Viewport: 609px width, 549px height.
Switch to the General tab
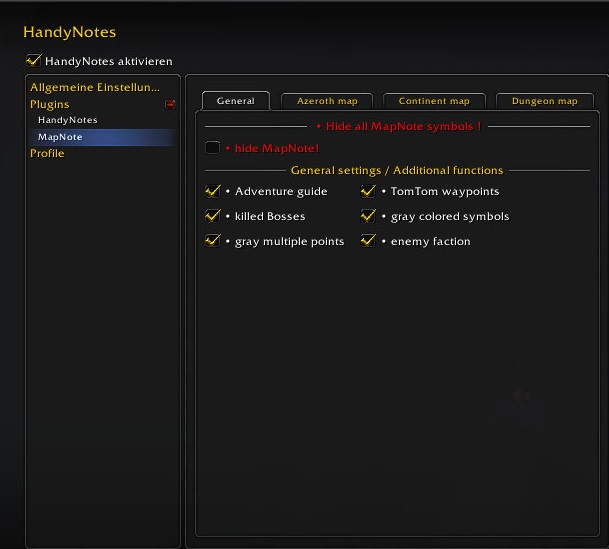click(236, 101)
